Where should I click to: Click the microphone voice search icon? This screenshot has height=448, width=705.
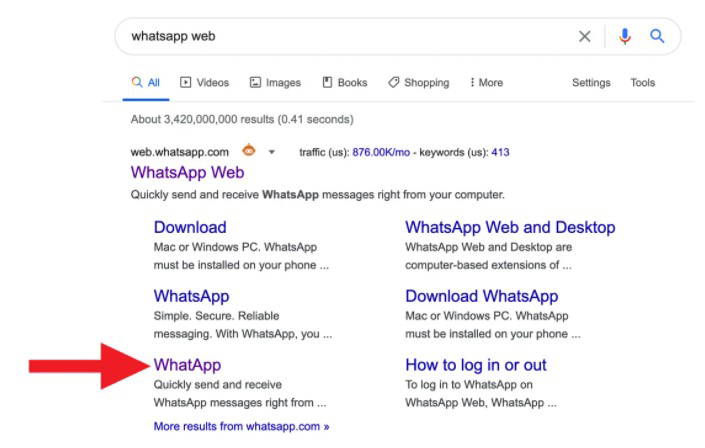click(x=625, y=37)
